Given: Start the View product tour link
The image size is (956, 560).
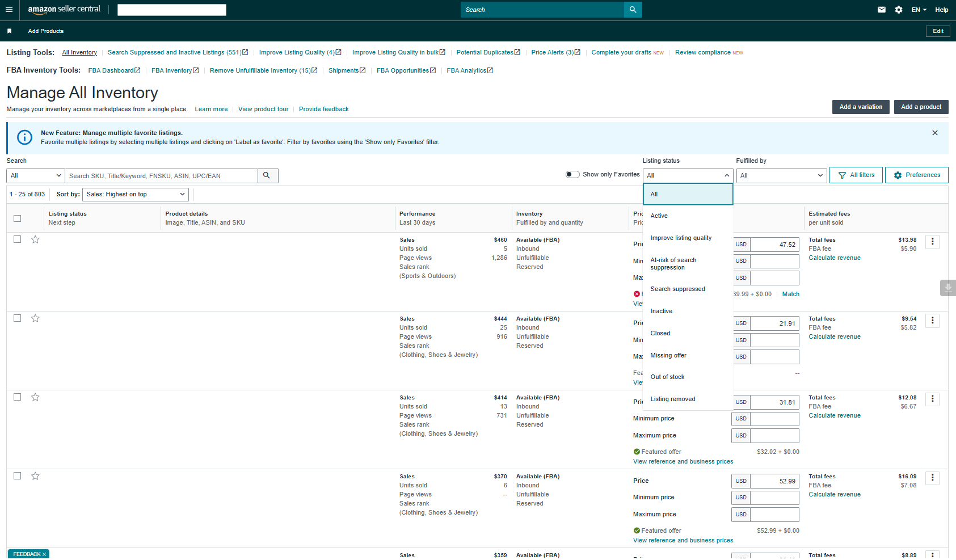Looking at the screenshot, I should tap(263, 110).
